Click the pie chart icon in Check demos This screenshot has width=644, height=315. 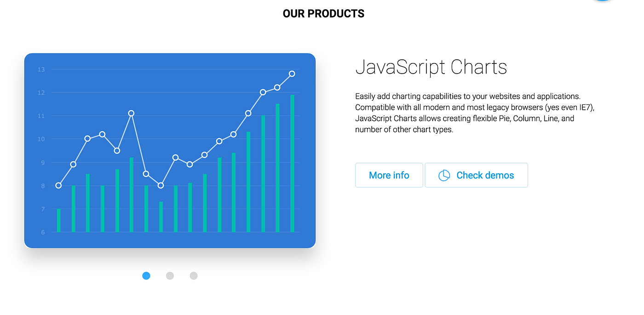[x=444, y=175]
